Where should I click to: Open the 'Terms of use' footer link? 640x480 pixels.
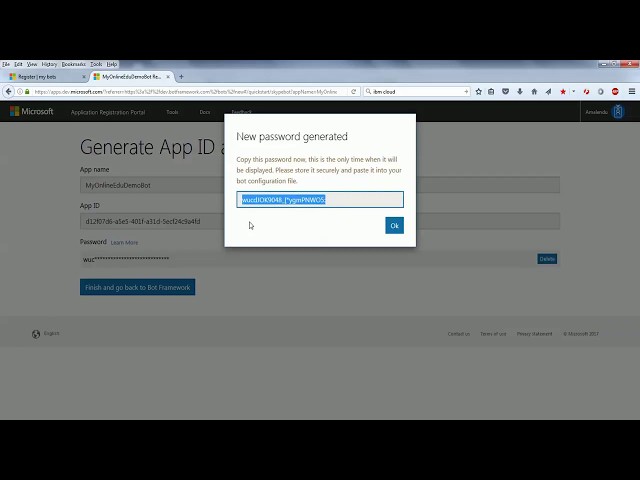[x=493, y=334]
